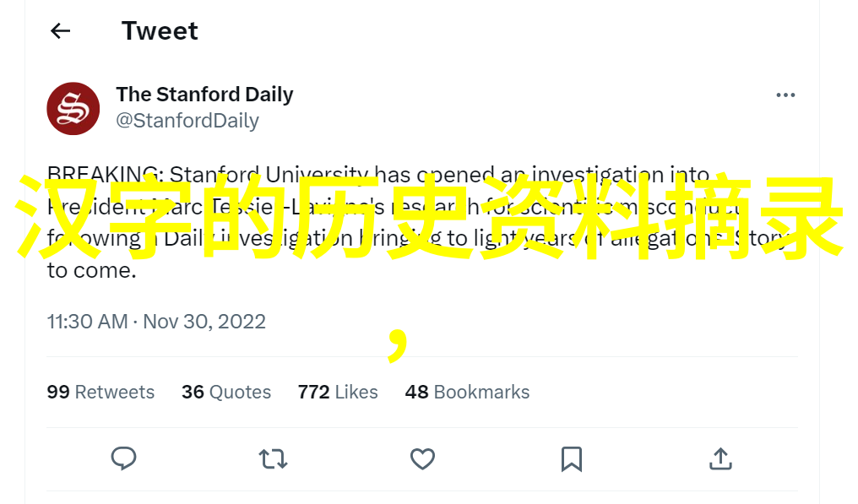Like the tweet with the heart icon
Screen dimensions: 858x504
[x=422, y=458]
